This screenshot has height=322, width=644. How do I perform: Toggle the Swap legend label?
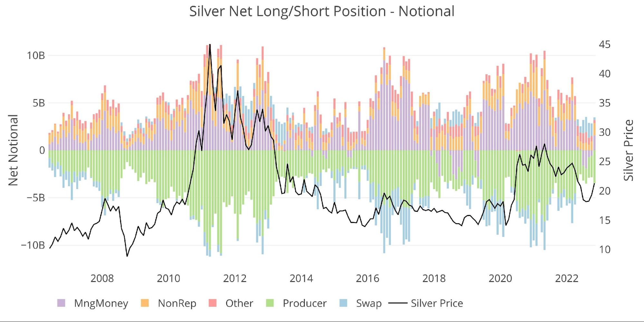[369, 303]
